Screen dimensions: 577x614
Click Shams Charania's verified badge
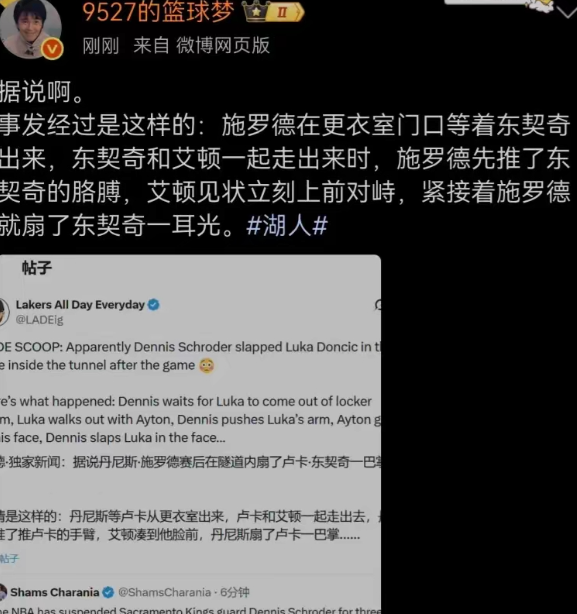tap(108, 592)
